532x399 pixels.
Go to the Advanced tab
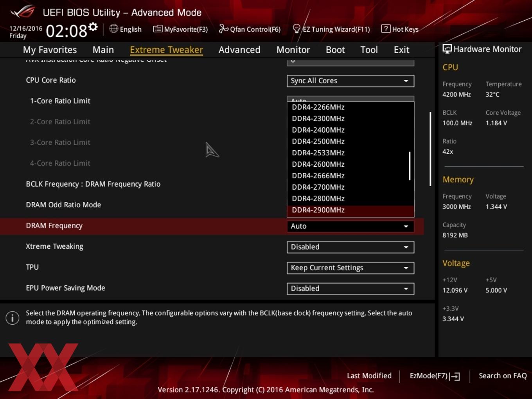click(239, 50)
